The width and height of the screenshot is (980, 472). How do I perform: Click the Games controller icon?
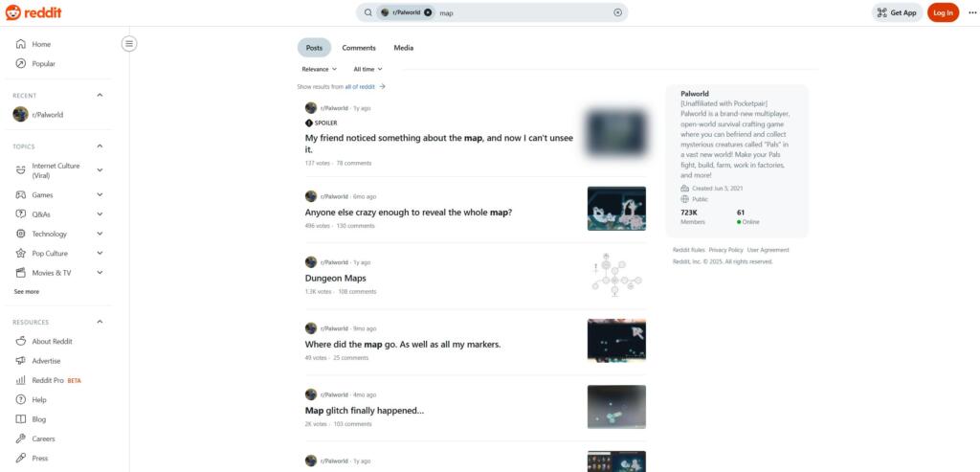21,195
